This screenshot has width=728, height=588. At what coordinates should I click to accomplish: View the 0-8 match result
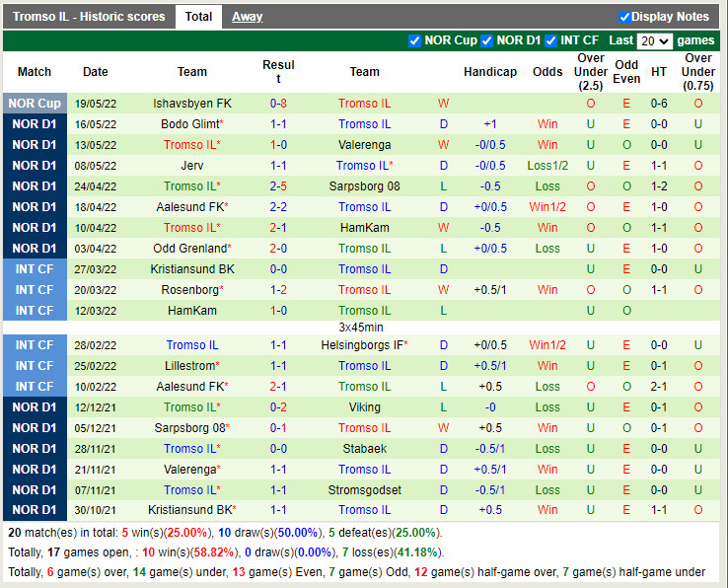click(278, 104)
